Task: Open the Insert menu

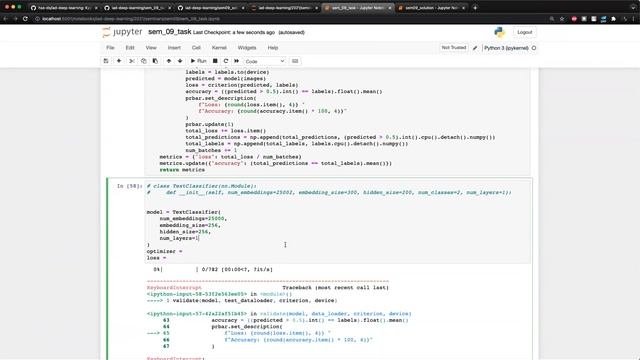Action: pos(174,48)
